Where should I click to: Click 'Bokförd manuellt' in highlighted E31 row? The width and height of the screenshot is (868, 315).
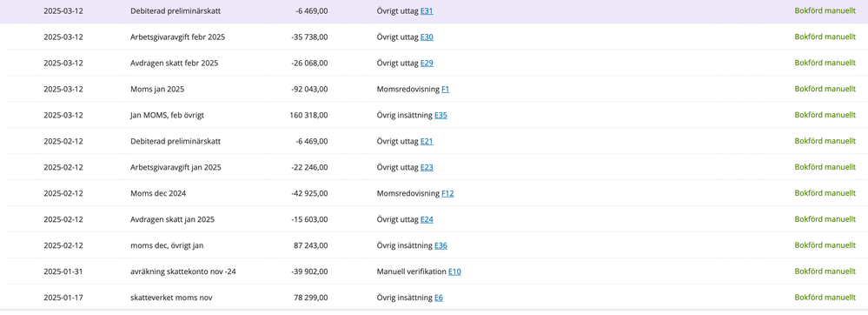tap(825, 10)
